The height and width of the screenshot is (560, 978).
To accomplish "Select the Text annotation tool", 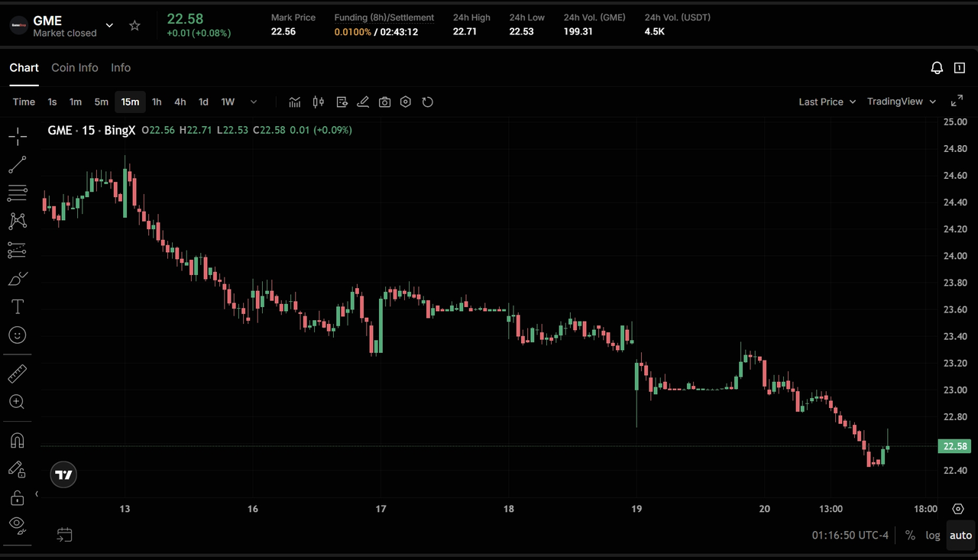I will (x=18, y=306).
